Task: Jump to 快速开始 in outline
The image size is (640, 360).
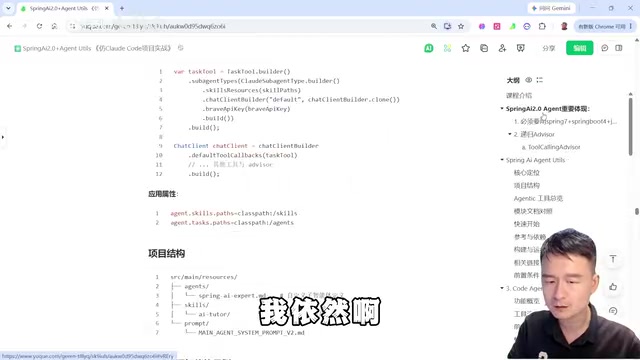Action: pyautogui.click(x=527, y=224)
